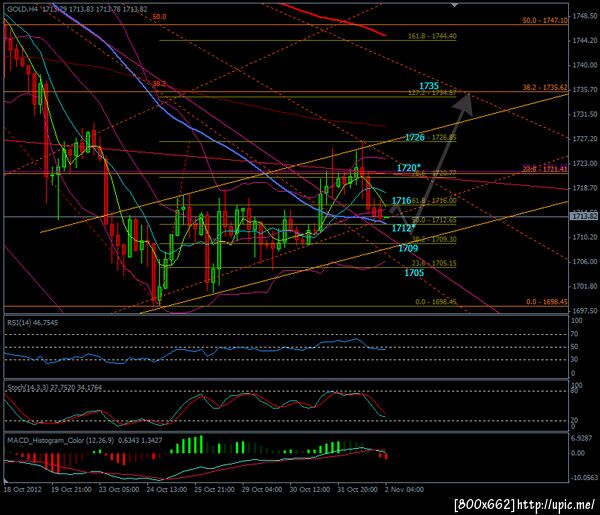Click the -10.0563 MACD scale value

click(584, 478)
